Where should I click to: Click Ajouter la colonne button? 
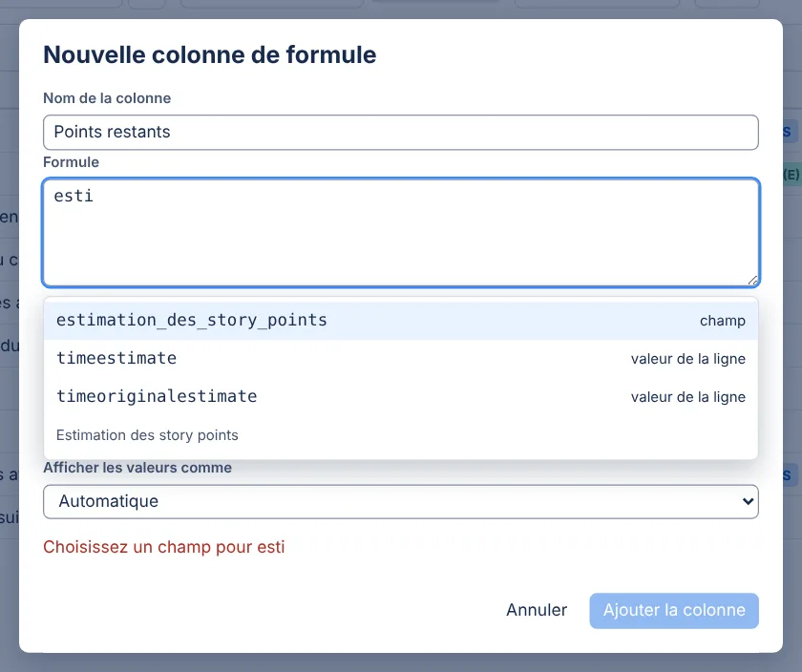point(674,611)
